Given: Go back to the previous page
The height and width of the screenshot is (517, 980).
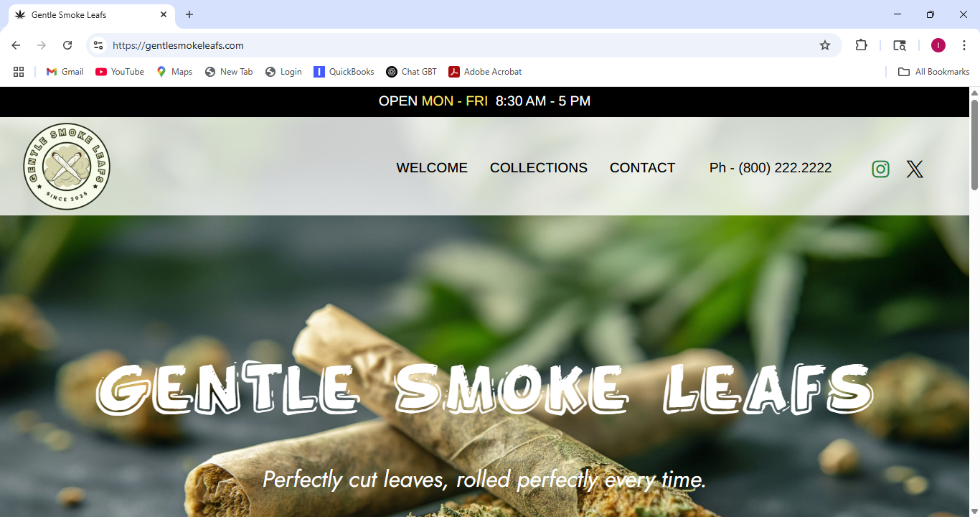Looking at the screenshot, I should click(x=16, y=45).
